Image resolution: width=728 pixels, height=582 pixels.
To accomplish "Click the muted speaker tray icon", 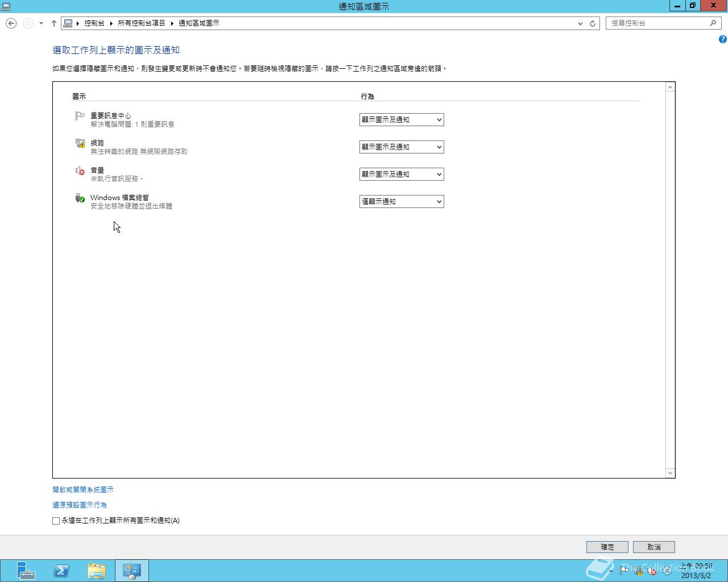I will click(x=652, y=570).
